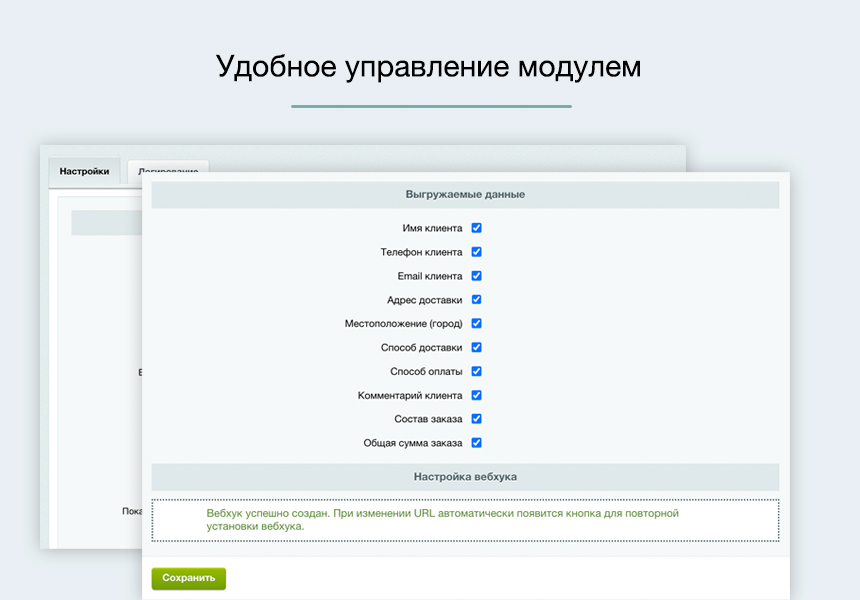Screen dimensions: 860x600
Task: Enable the 'Имя клиента' checkbox
Action: tap(477, 227)
